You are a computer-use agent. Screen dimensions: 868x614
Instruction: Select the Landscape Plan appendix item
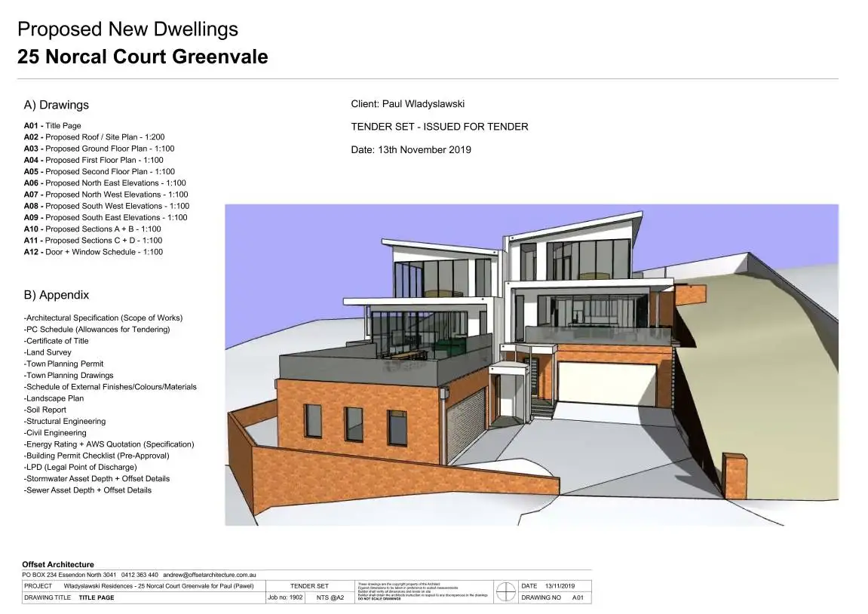pyautogui.click(x=54, y=398)
